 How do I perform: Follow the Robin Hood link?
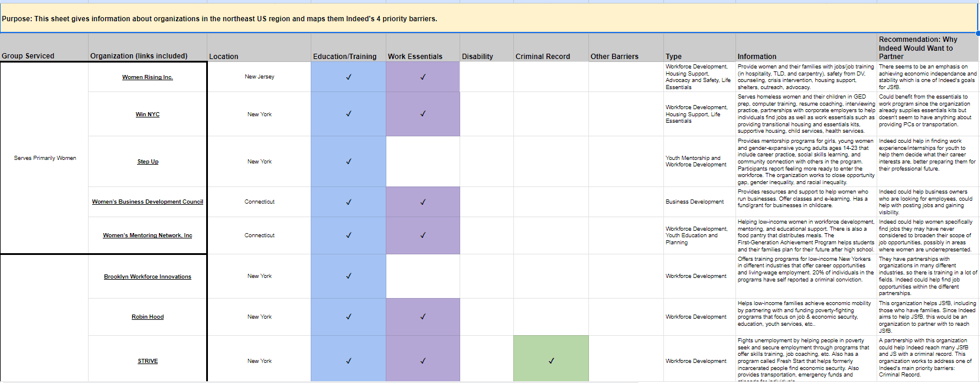click(147, 317)
